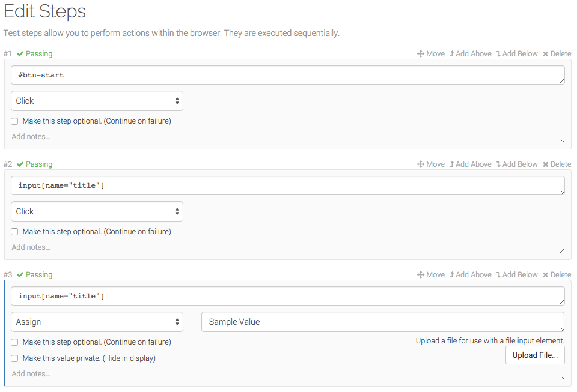The height and width of the screenshot is (392, 577).
Task: Select the 'Sample Value' input field
Action: (382, 322)
